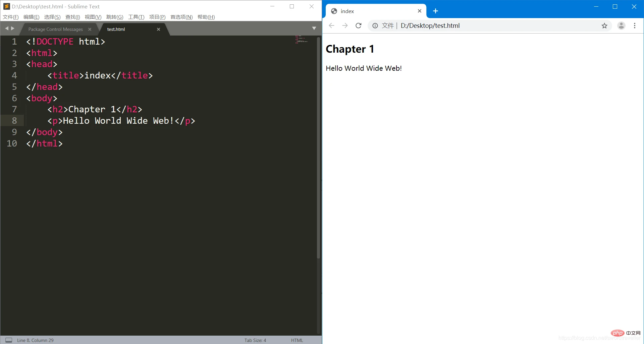Open Tab Size: 4 selector in status bar
This screenshot has height=344, width=644.
coord(255,340)
